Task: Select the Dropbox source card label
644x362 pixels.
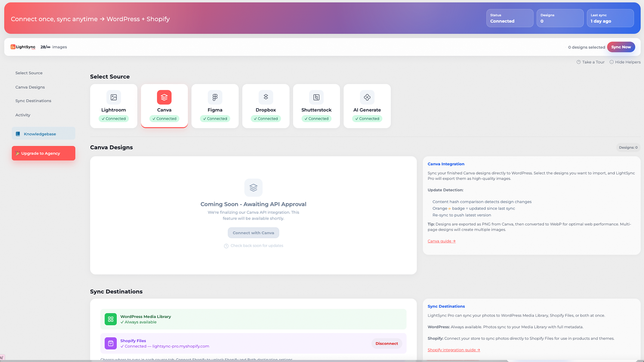Action: 266,110
